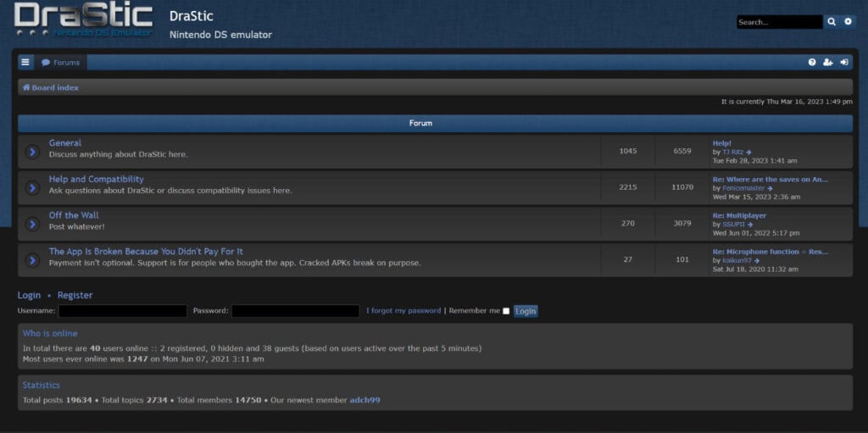The image size is (868, 433).
Task: Click the Search text box
Action: 780,22
